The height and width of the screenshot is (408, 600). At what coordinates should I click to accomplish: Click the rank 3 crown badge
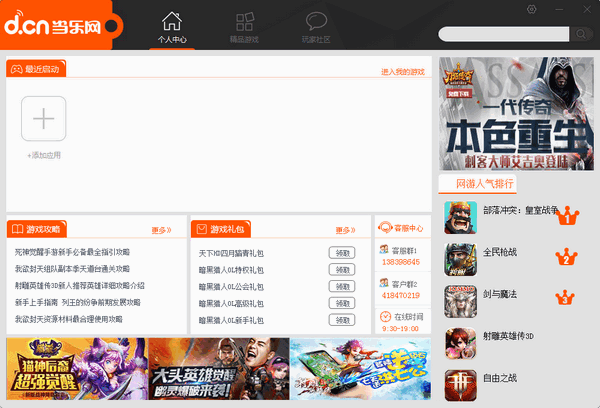click(x=565, y=297)
